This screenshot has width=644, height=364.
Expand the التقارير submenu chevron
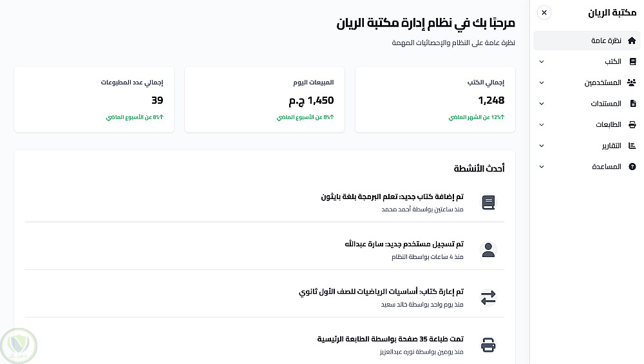point(541,146)
